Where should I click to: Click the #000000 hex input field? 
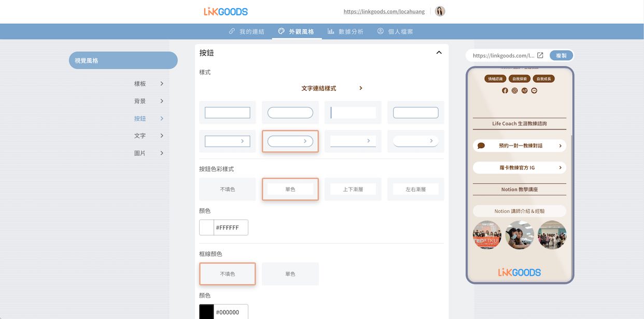coord(231,312)
